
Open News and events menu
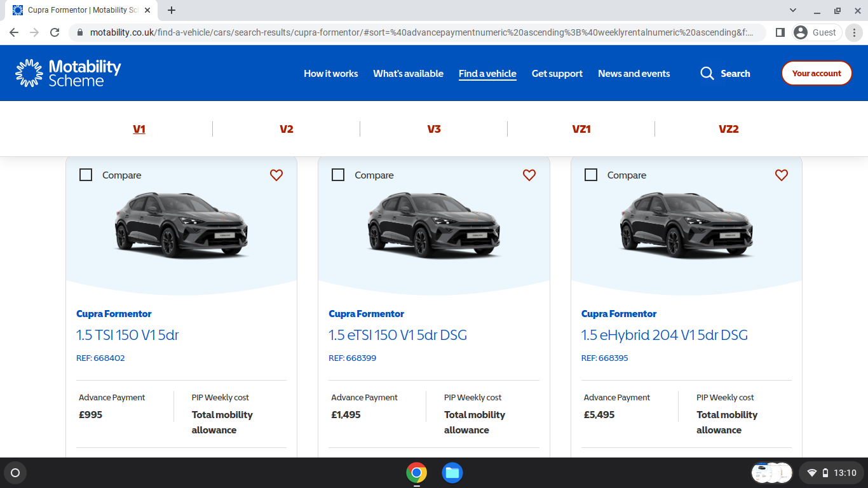634,74
